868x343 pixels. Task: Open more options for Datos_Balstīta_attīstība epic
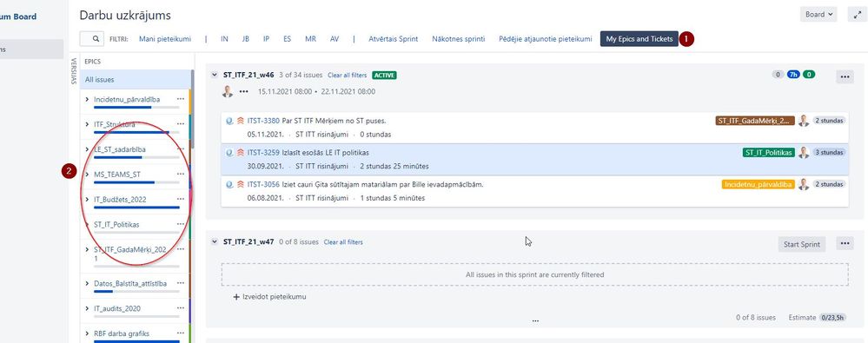tap(181, 284)
